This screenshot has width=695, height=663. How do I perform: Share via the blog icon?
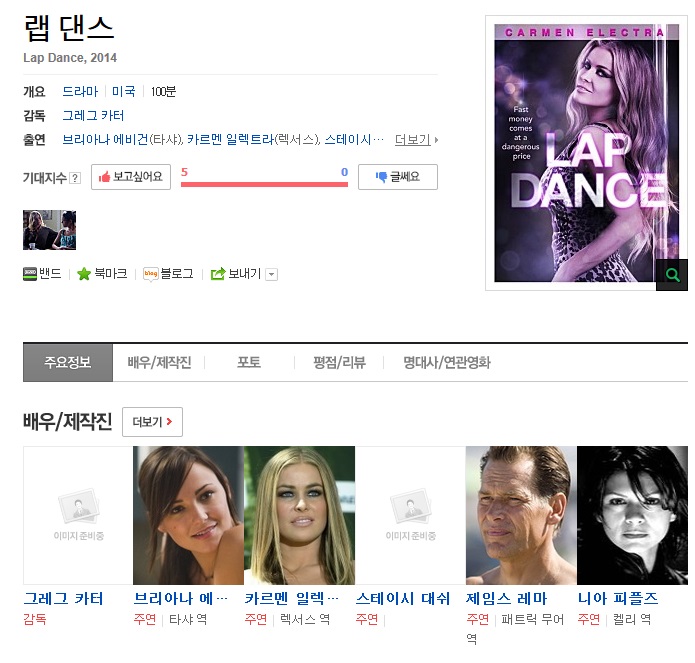(151, 274)
